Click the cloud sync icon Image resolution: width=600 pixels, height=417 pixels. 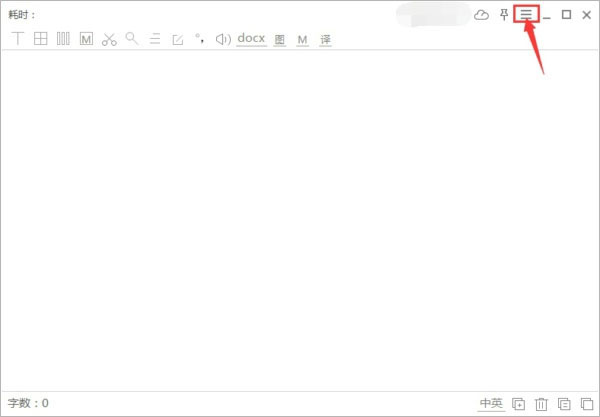[481, 15]
